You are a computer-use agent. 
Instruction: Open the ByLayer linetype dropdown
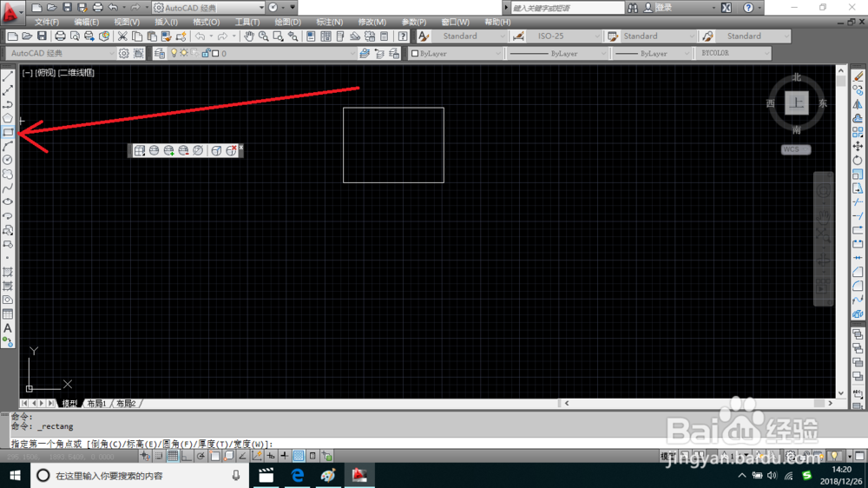coord(603,53)
